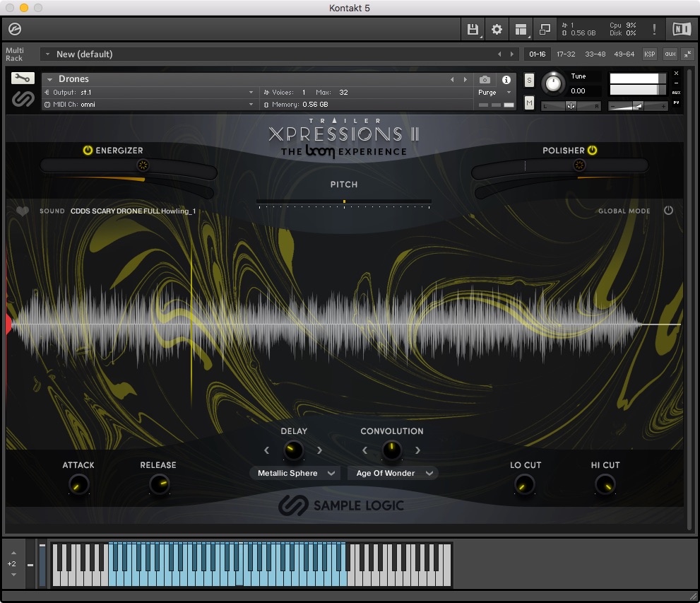The image size is (700, 603).
Task: Click the KSP button
Action: coord(649,54)
